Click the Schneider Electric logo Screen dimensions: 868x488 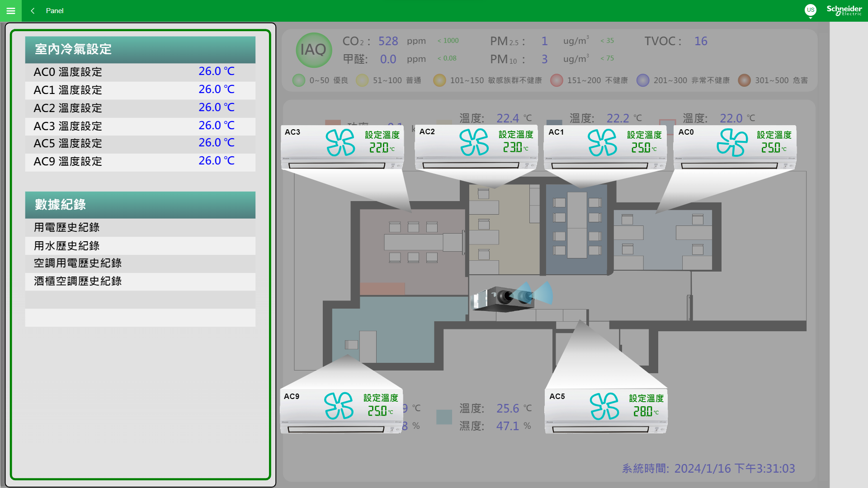(844, 10)
